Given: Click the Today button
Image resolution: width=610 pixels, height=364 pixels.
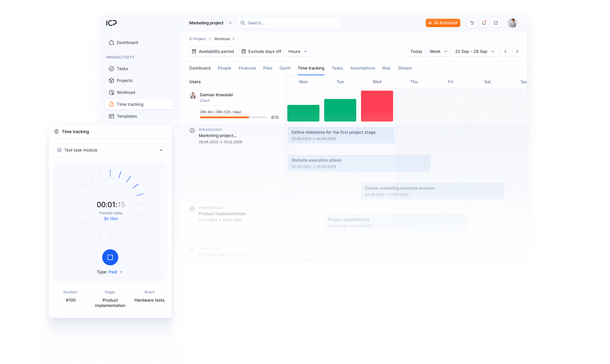Looking at the screenshot, I should [416, 51].
